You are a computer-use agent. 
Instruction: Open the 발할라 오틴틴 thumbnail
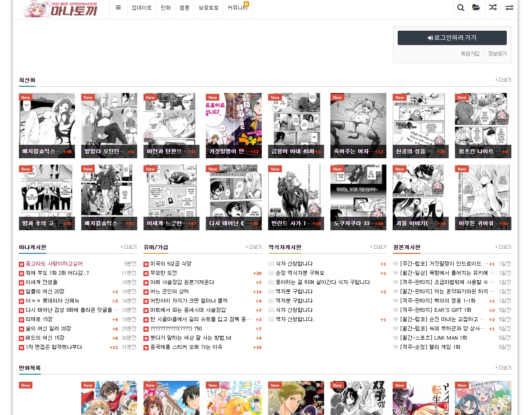[x=109, y=126]
